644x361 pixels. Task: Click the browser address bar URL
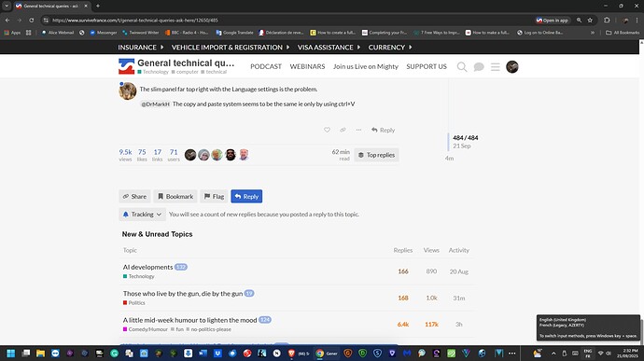pos(135,21)
